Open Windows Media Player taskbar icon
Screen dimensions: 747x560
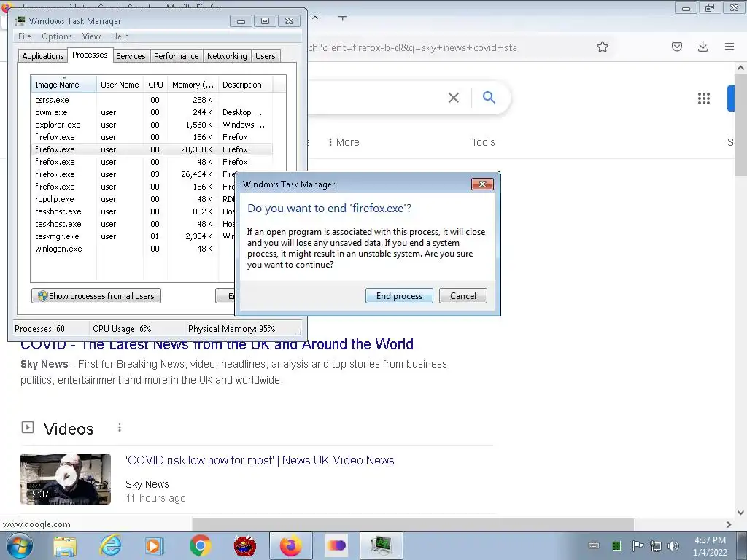pos(155,545)
